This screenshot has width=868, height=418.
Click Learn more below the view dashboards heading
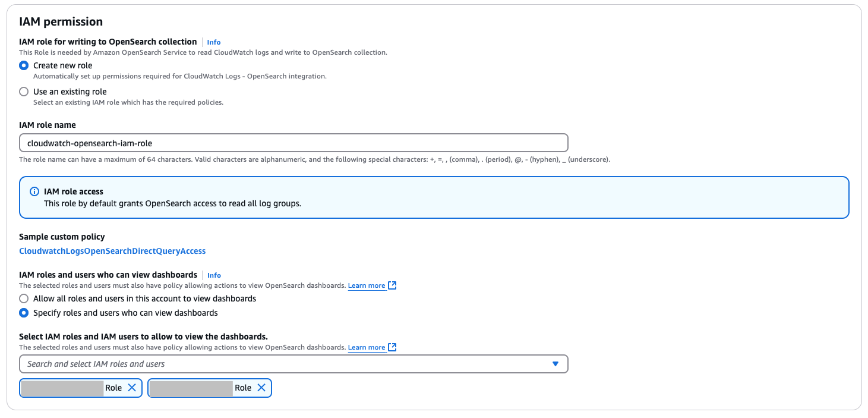pos(367,285)
